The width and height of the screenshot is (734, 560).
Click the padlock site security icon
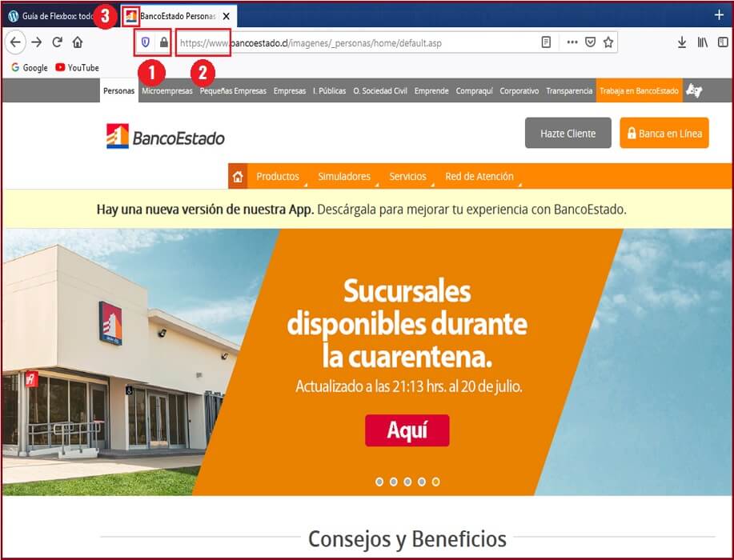point(163,42)
